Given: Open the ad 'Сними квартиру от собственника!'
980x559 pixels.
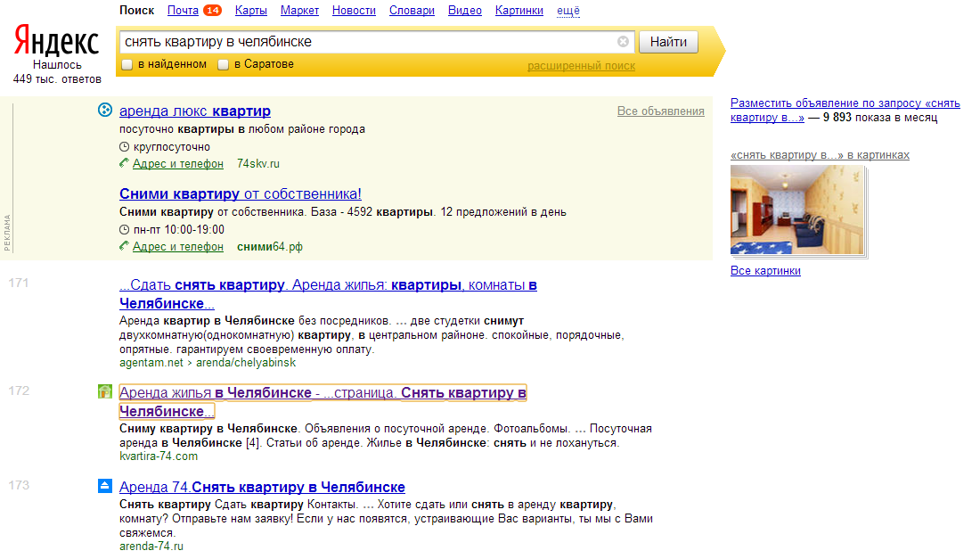Looking at the screenshot, I should coord(240,193).
